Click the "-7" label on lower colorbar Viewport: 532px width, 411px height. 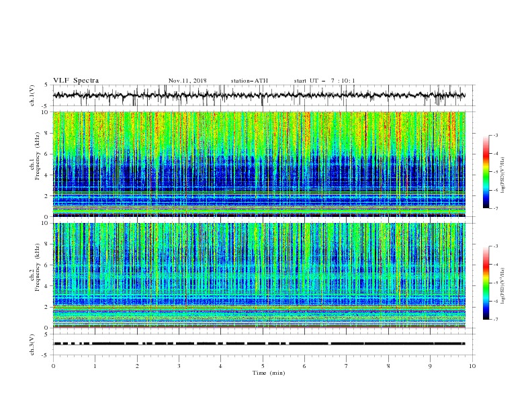coord(496,319)
